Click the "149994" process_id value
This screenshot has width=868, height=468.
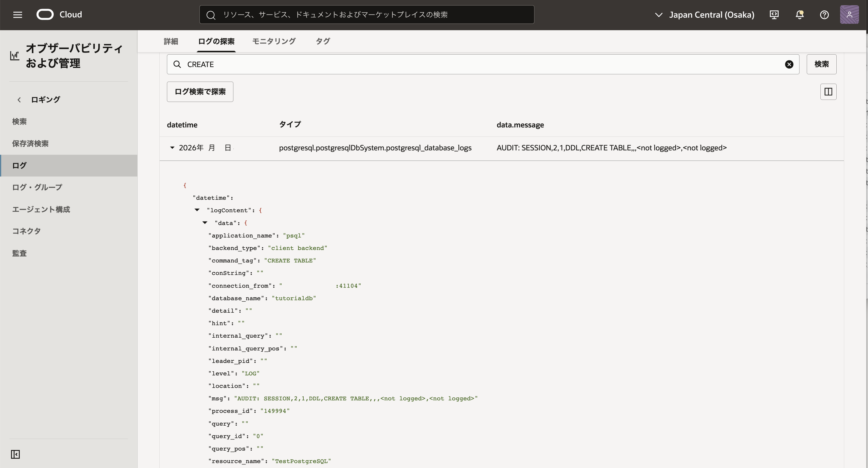(275, 411)
